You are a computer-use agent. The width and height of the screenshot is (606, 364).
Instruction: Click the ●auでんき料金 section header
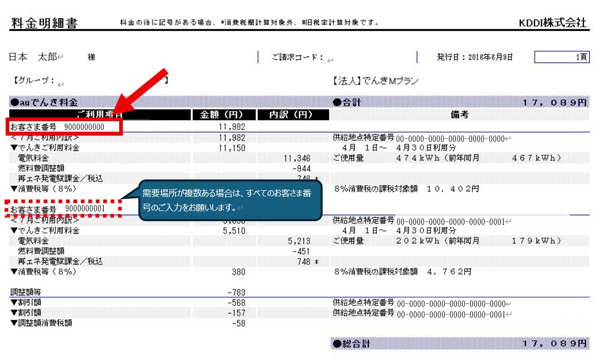pyautogui.click(x=44, y=102)
